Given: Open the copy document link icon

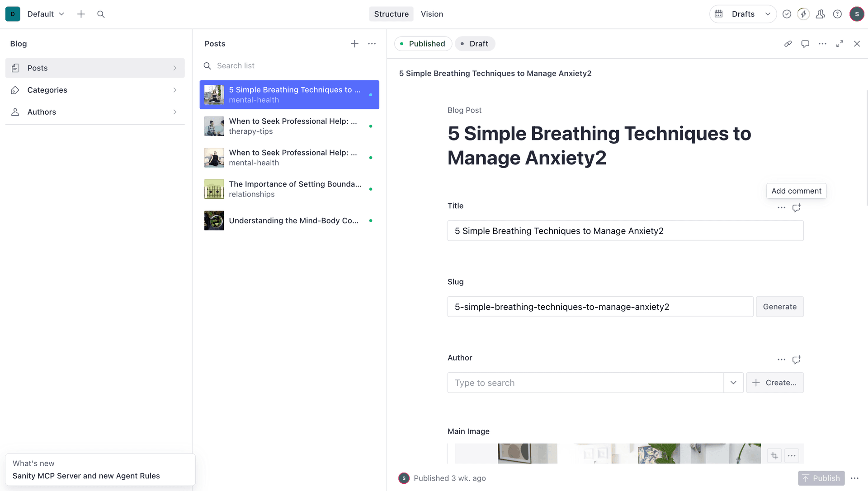Looking at the screenshot, I should [x=788, y=43].
